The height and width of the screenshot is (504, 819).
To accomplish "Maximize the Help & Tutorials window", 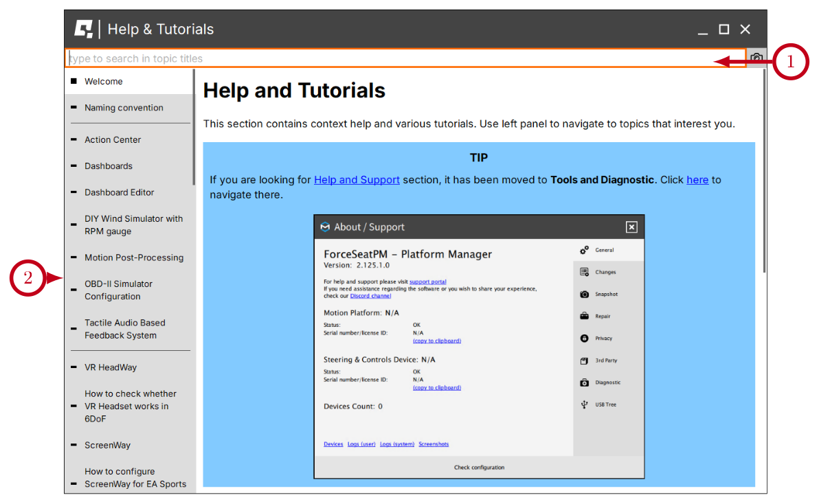I will click(723, 30).
